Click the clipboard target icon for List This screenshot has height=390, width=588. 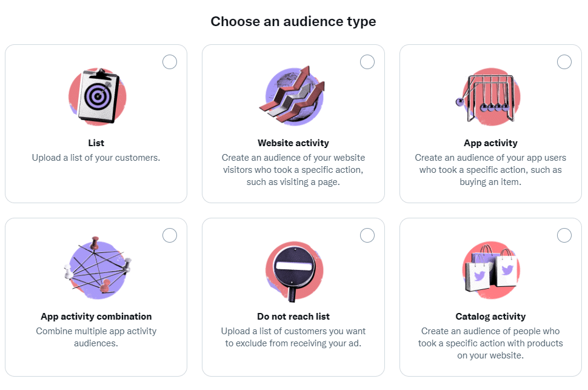click(x=97, y=96)
